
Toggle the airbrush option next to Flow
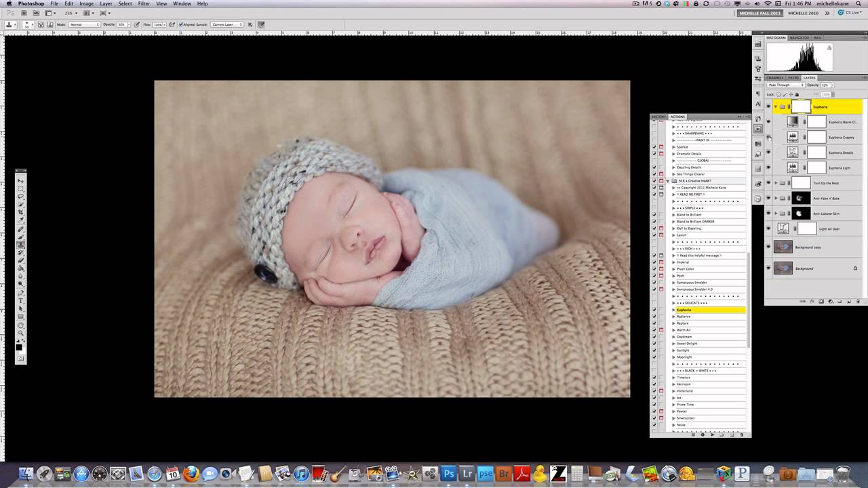172,24
